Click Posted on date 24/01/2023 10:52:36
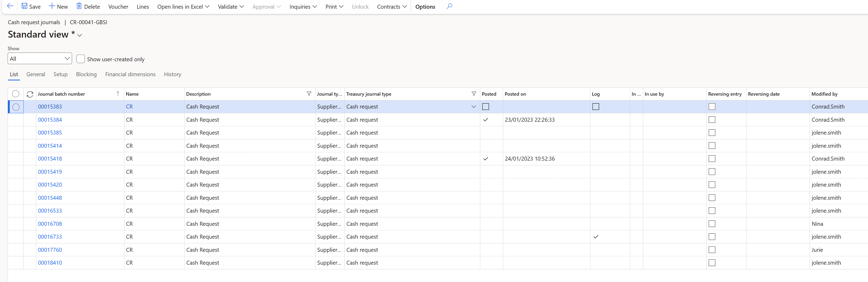868x282 pixels. click(x=530, y=159)
